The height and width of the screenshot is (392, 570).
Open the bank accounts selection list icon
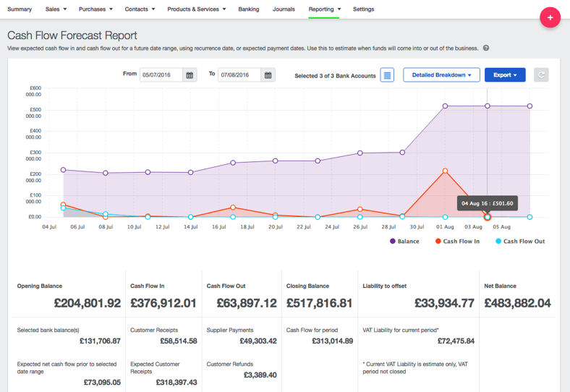387,75
